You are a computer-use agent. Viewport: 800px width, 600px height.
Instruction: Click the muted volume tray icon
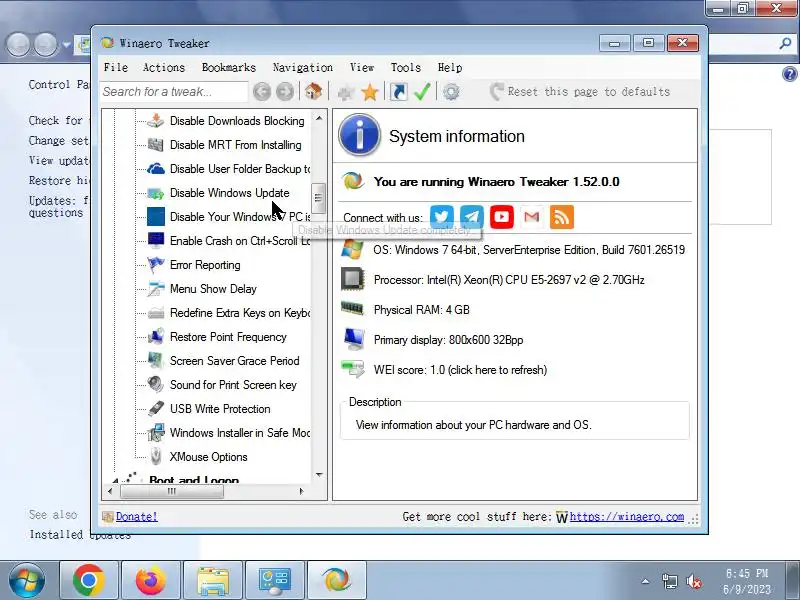(694, 581)
